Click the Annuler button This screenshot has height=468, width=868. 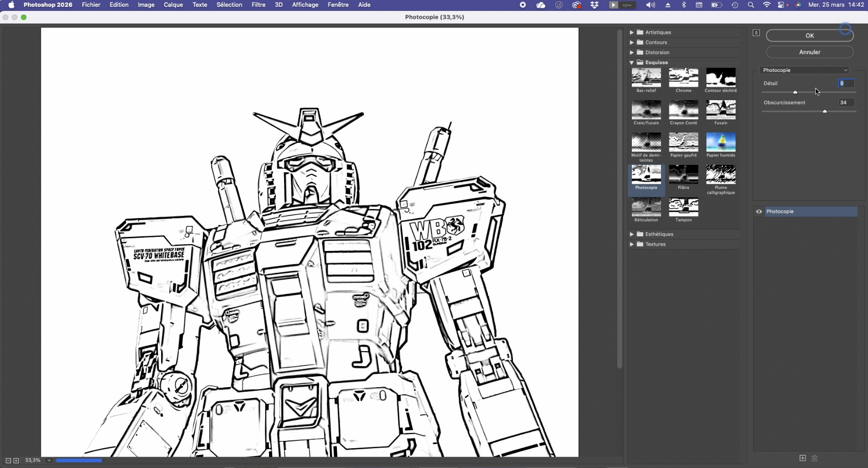[809, 52]
